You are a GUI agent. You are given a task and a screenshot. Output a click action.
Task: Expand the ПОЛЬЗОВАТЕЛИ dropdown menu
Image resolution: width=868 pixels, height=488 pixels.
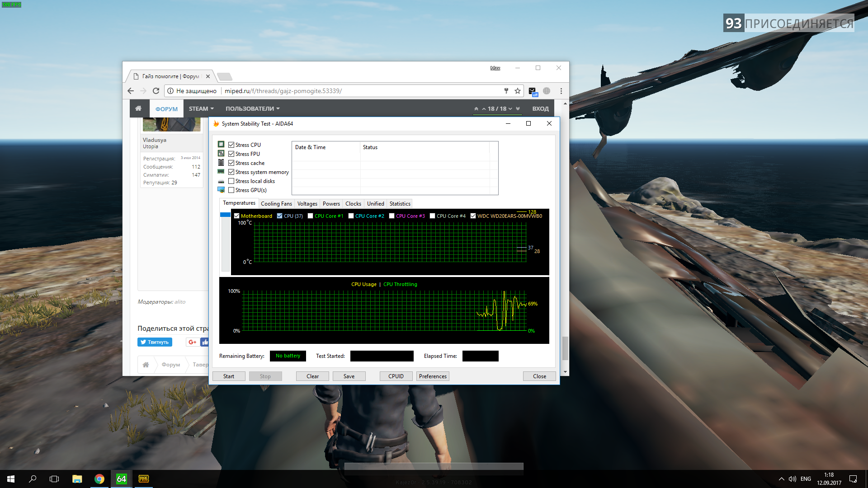tap(253, 108)
